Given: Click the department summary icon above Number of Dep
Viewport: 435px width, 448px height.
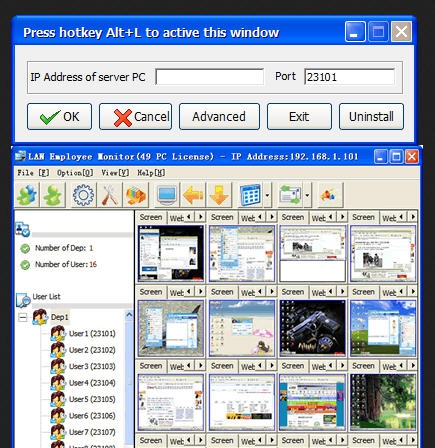Looking at the screenshot, I should tap(23, 229).
